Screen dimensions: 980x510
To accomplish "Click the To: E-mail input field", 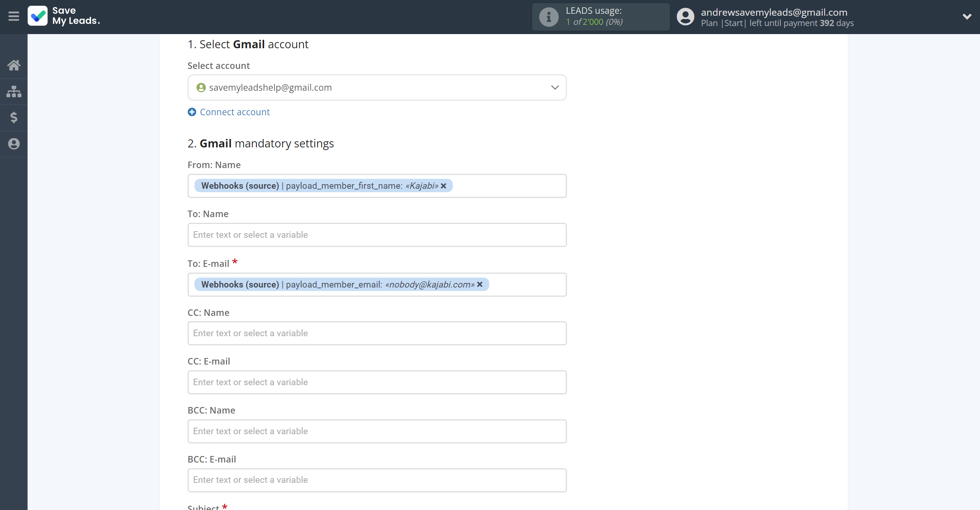I will [x=377, y=284].
